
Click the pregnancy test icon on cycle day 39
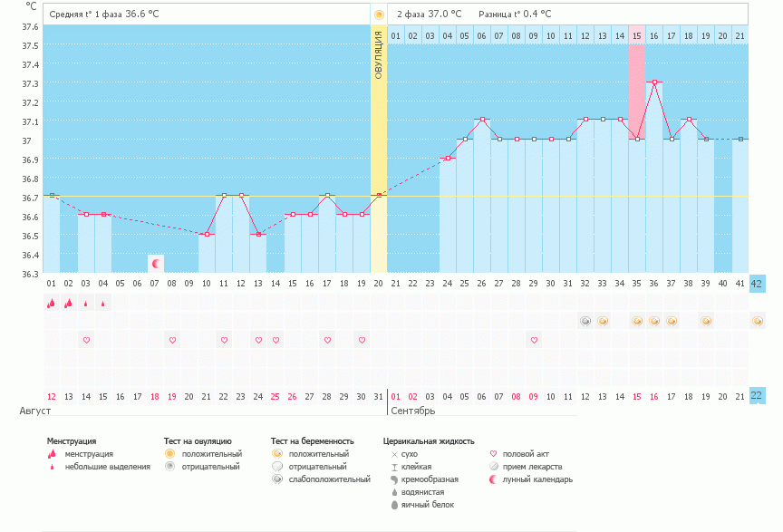(x=706, y=321)
